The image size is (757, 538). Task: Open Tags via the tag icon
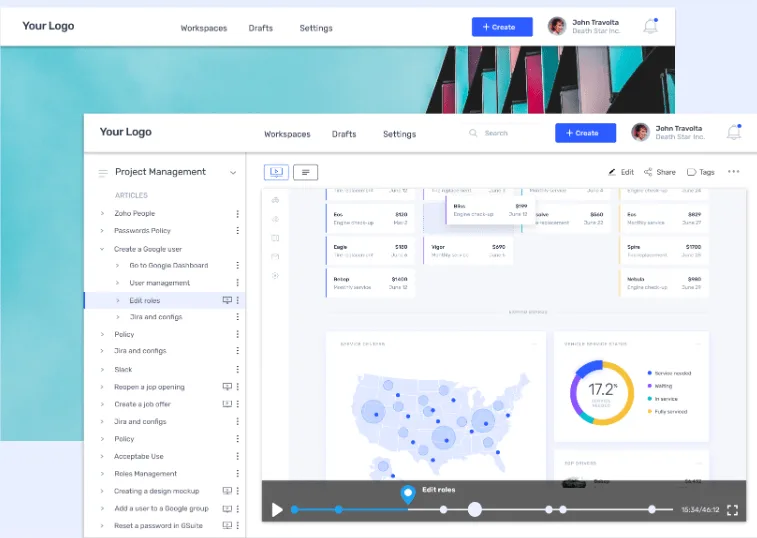[x=691, y=172]
